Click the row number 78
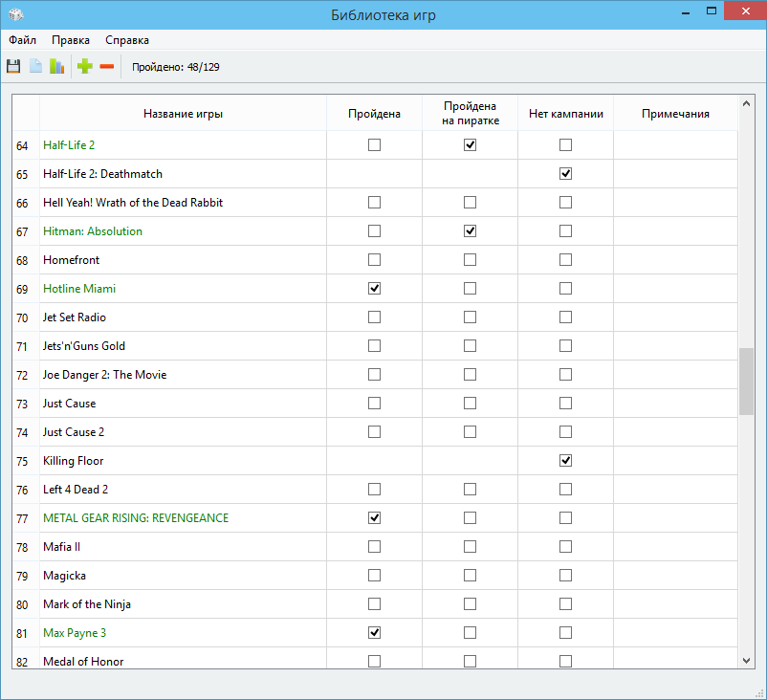Viewport: 767px width, 700px height. (22, 547)
